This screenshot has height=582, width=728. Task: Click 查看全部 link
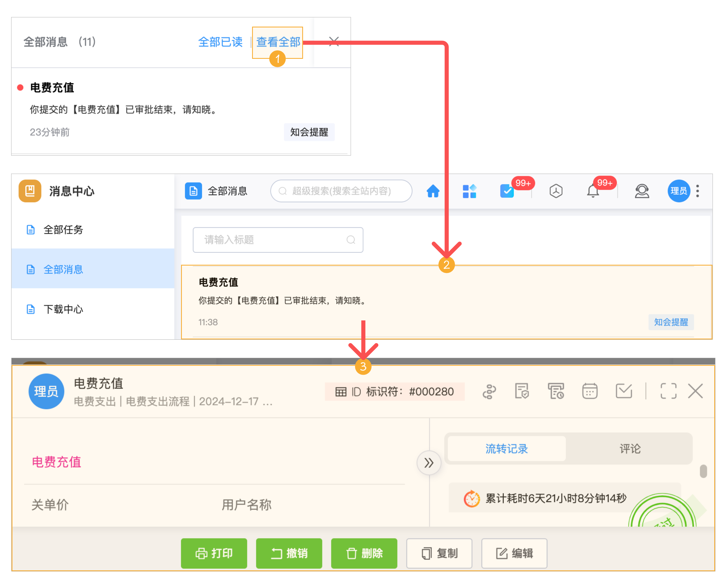click(x=278, y=42)
